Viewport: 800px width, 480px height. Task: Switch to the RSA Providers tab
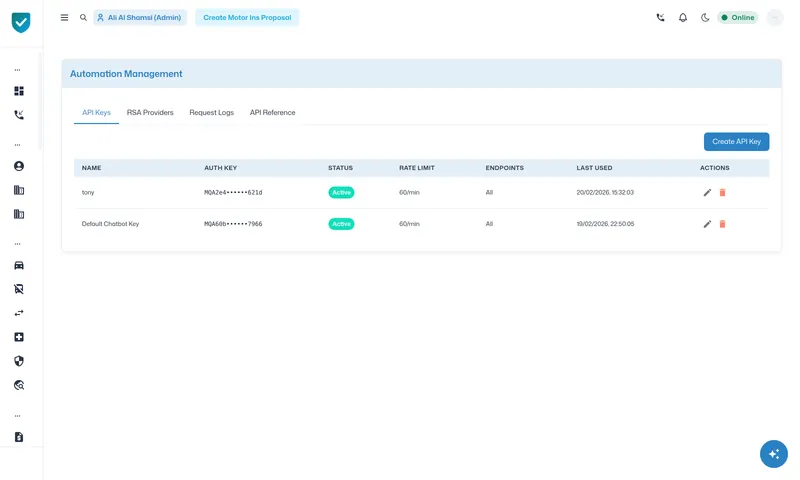(x=150, y=112)
